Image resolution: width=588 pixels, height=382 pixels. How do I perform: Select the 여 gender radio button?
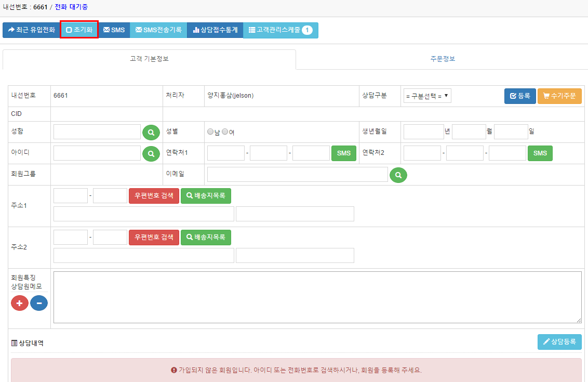coord(225,132)
